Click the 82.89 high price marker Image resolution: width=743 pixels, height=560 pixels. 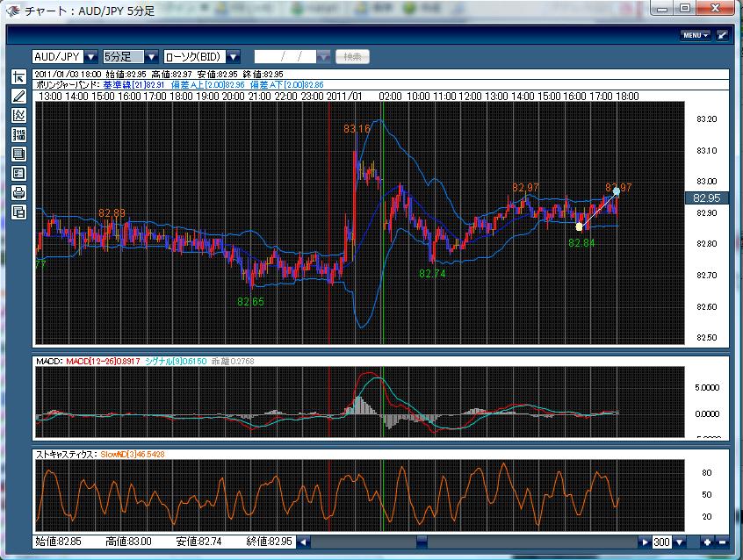click(x=112, y=213)
